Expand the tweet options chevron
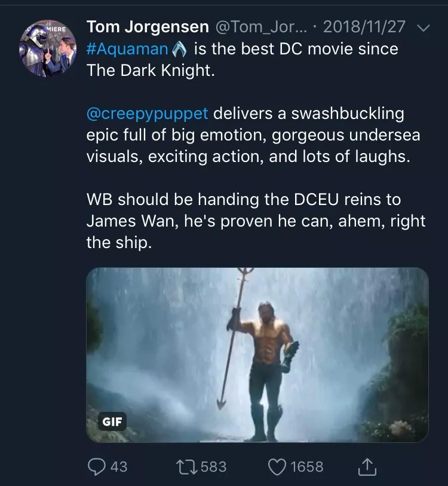Image resolution: width=448 pixels, height=486 pixels. point(422,27)
